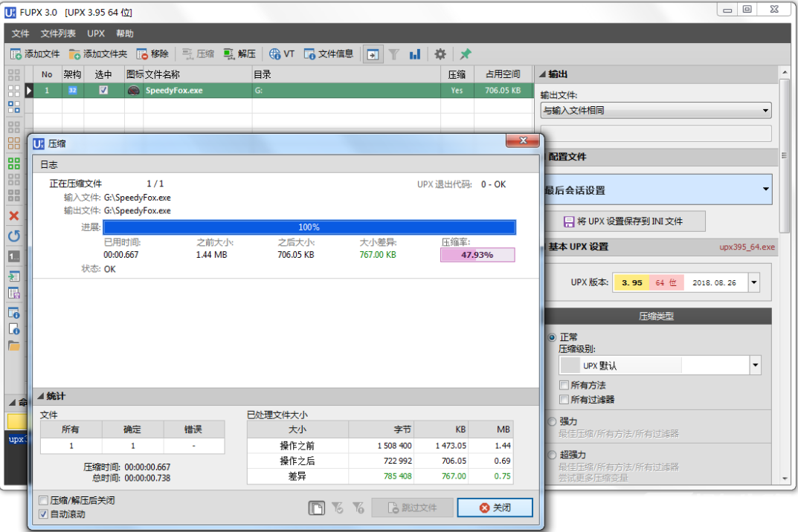Image resolution: width=798 pixels, height=532 pixels.
Task: Toggle the 自动滚动 checkbox
Action: 44,514
